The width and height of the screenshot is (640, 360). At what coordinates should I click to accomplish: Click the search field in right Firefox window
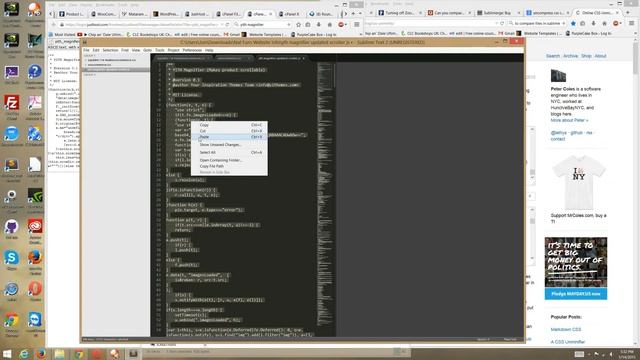536,24
